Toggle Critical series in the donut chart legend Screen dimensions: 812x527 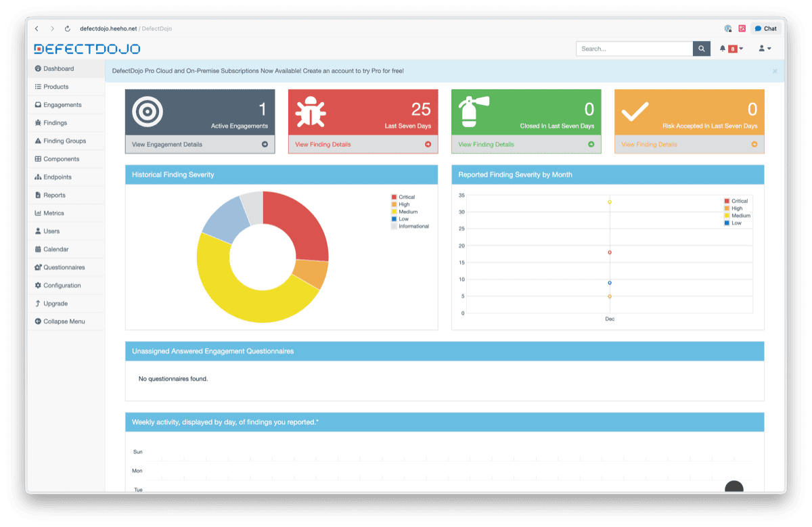(x=406, y=197)
